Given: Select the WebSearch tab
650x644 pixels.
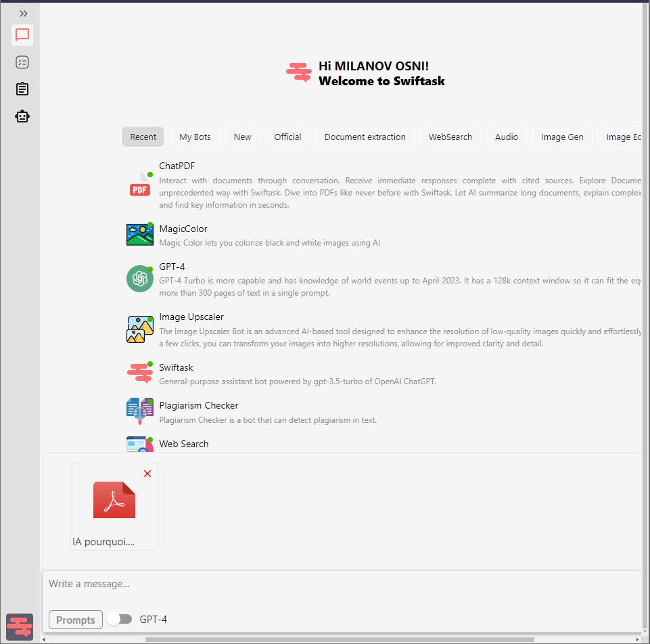Looking at the screenshot, I should click(x=450, y=137).
